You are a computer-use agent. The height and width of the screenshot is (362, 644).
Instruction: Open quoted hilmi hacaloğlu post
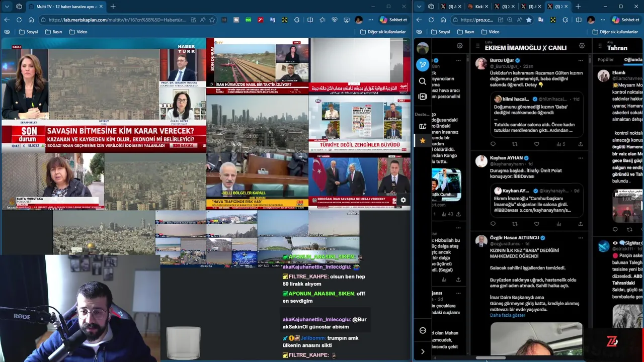coord(536,115)
